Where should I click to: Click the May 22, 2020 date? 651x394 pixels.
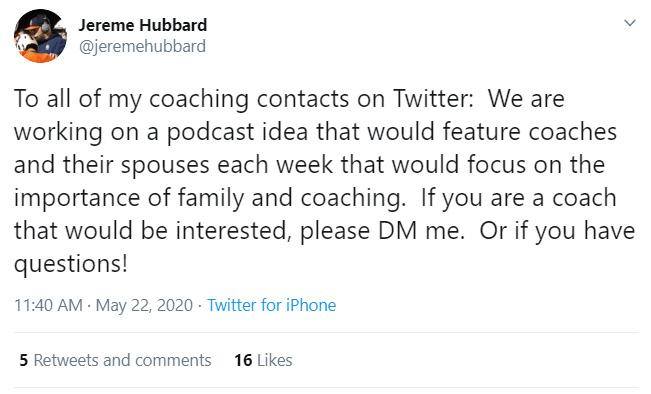click(x=144, y=305)
